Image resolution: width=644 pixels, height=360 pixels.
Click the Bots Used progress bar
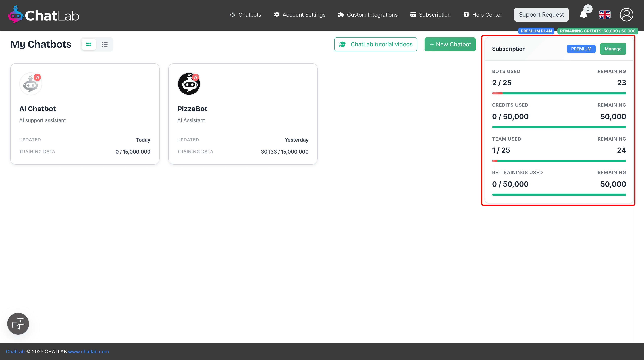point(559,93)
